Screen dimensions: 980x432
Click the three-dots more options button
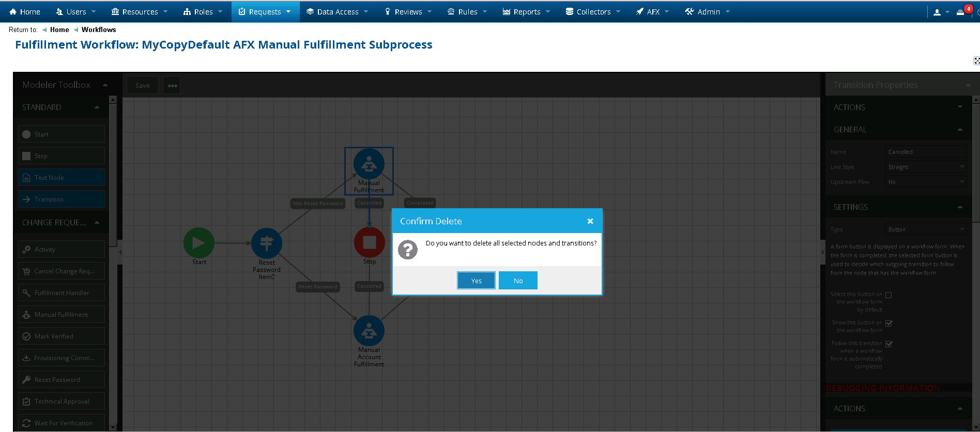172,86
